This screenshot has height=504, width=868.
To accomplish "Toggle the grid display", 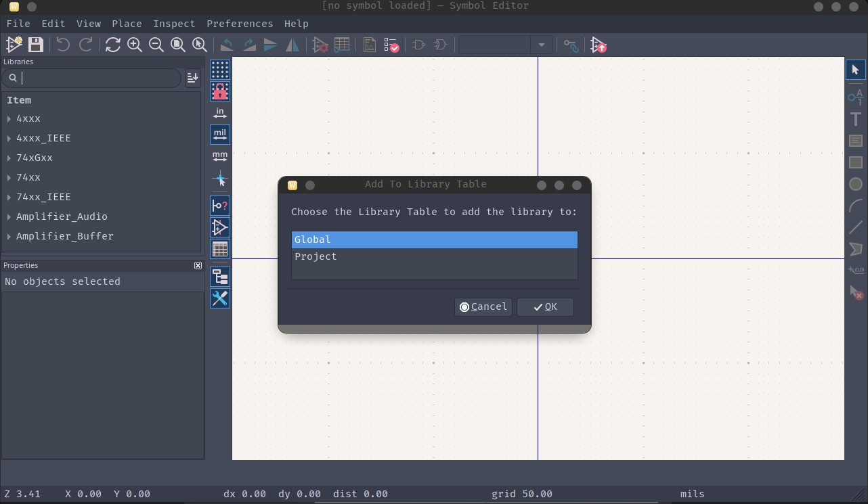I will click(x=219, y=70).
